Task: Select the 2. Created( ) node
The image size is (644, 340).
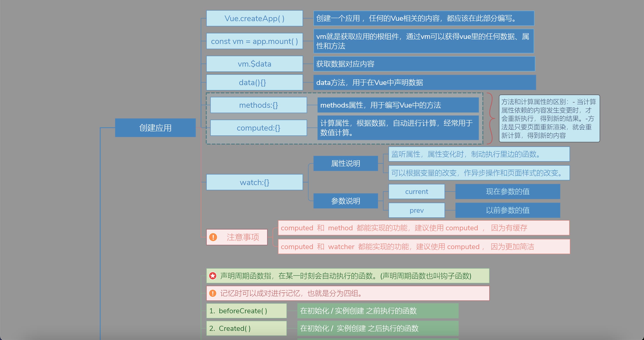Action: tap(246, 328)
